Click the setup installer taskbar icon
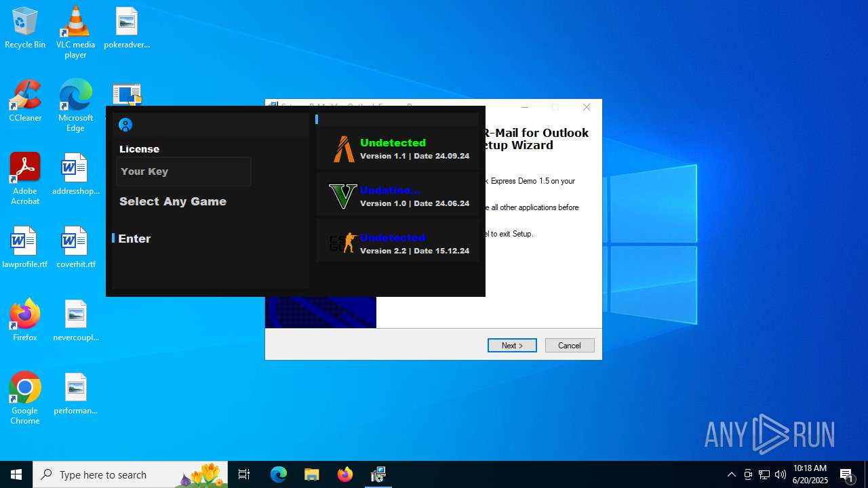The image size is (868, 488). pos(378,474)
